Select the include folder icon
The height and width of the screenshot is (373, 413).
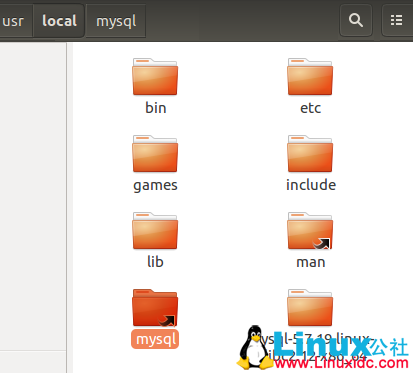pyautogui.click(x=310, y=154)
